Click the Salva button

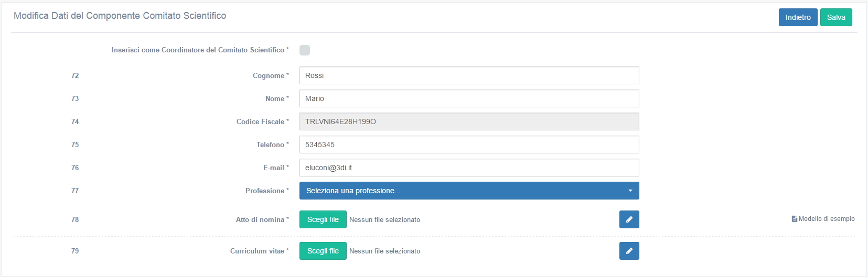click(836, 17)
